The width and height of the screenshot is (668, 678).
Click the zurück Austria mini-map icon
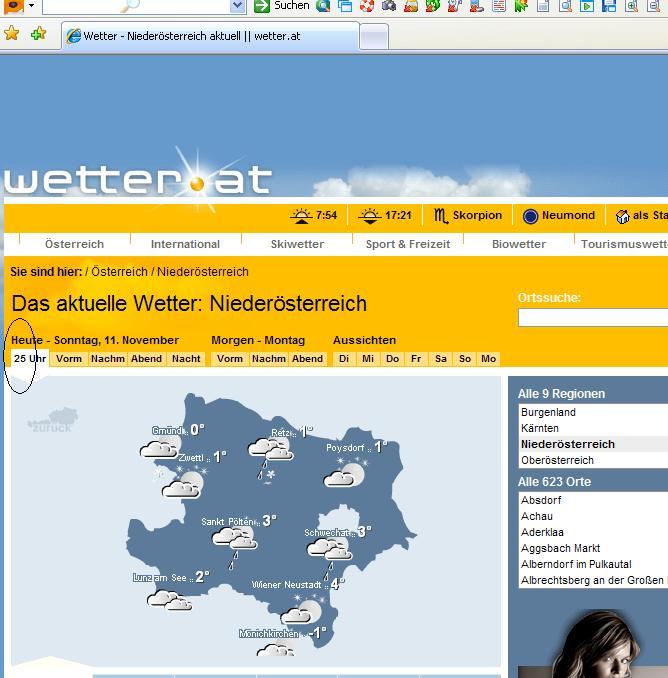(53, 420)
